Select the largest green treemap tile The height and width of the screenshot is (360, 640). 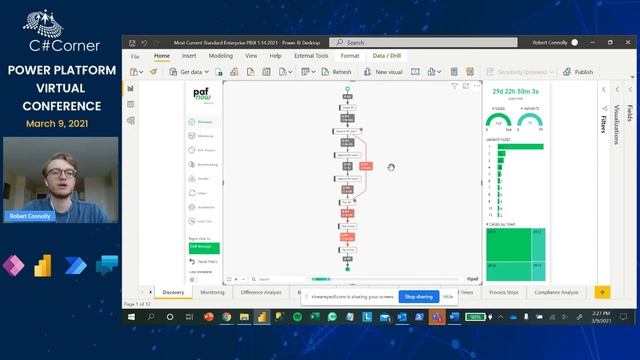[x=509, y=244]
